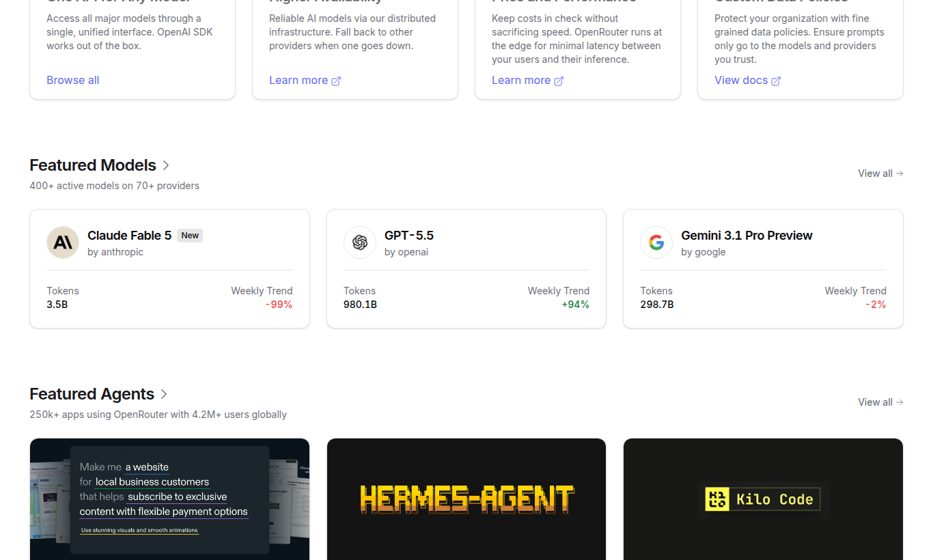This screenshot has width=933, height=560.
Task: Open Browse all link
Action: (x=73, y=80)
